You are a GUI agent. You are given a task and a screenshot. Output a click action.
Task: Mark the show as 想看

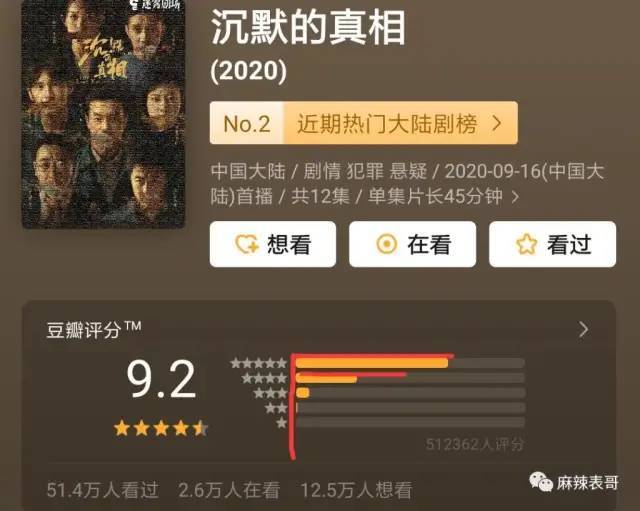click(273, 244)
